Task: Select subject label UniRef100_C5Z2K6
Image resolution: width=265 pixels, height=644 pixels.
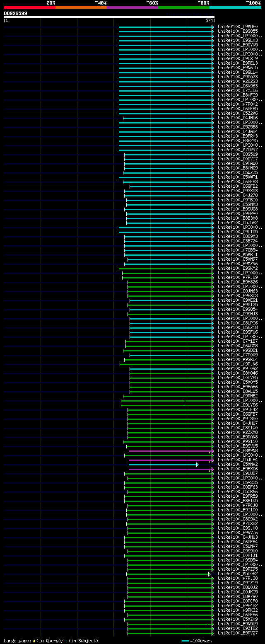Action: pos(238,114)
